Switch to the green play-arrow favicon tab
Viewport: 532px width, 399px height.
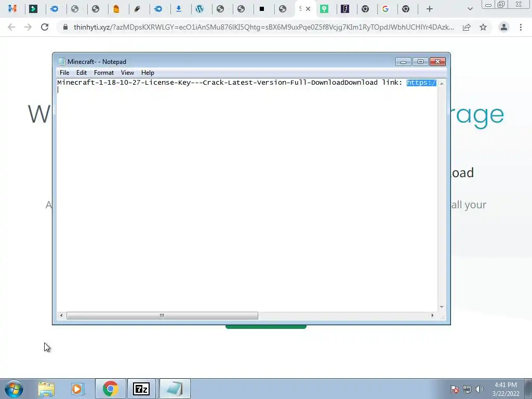33,9
